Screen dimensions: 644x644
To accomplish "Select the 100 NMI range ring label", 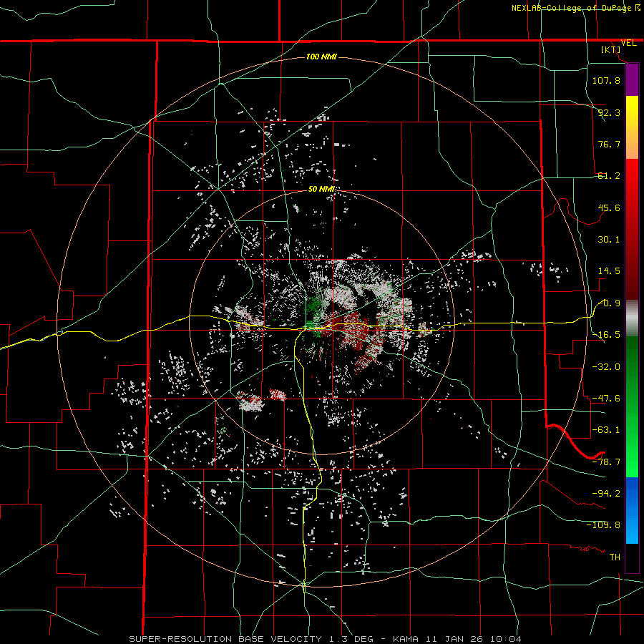I will (321, 57).
